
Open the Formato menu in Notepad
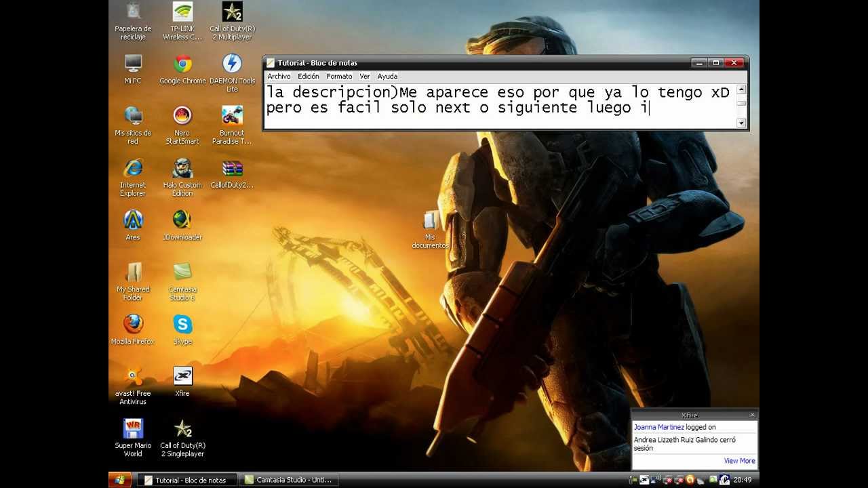(339, 77)
